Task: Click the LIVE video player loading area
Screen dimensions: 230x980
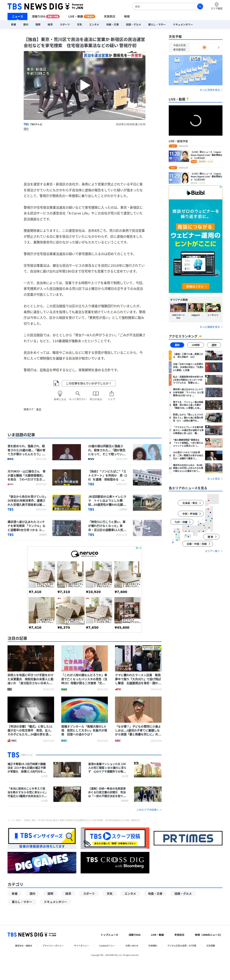Action: tap(195, 120)
